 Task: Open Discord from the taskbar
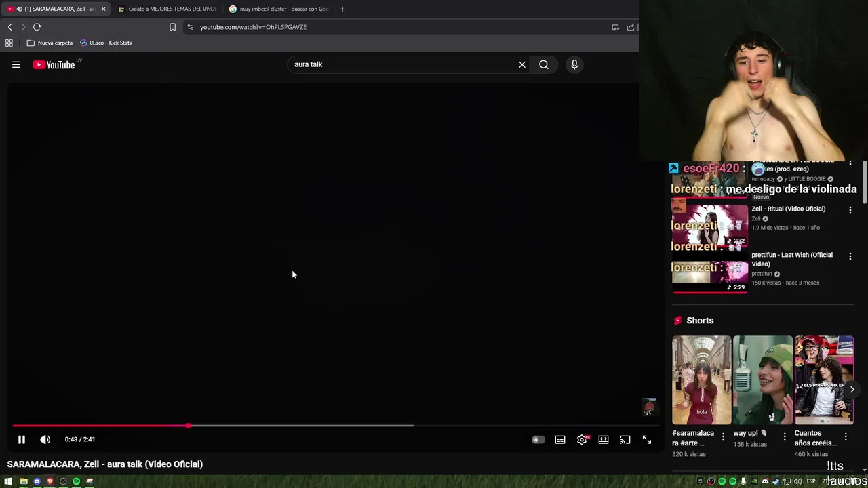[x=37, y=481]
